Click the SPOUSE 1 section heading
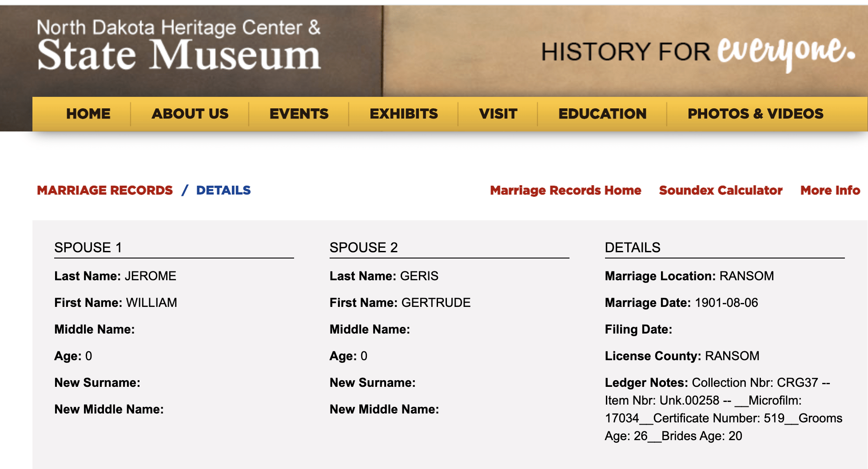Viewport: 868px width, 469px height. (x=88, y=247)
